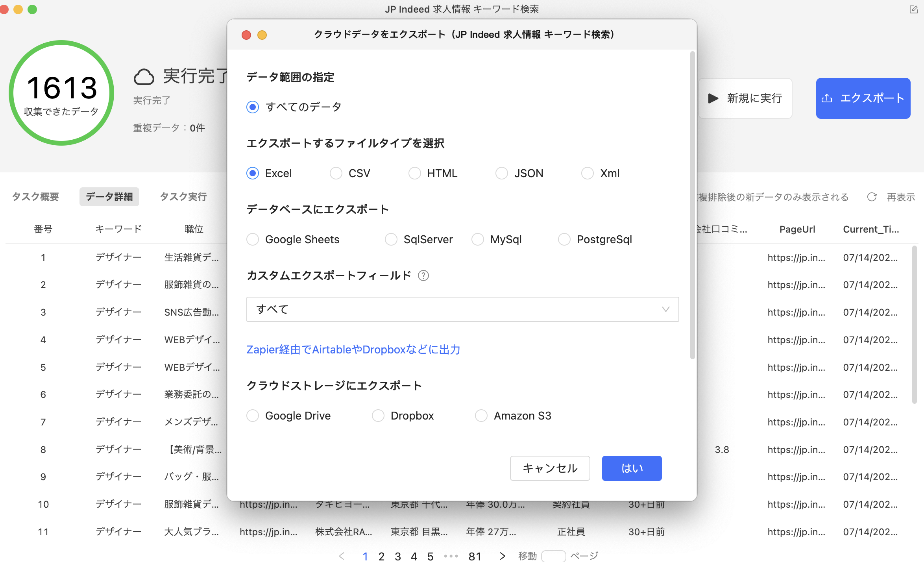The width and height of the screenshot is (924, 562).
Task: Click row 3 job title SNS広告動...
Action: [191, 312]
